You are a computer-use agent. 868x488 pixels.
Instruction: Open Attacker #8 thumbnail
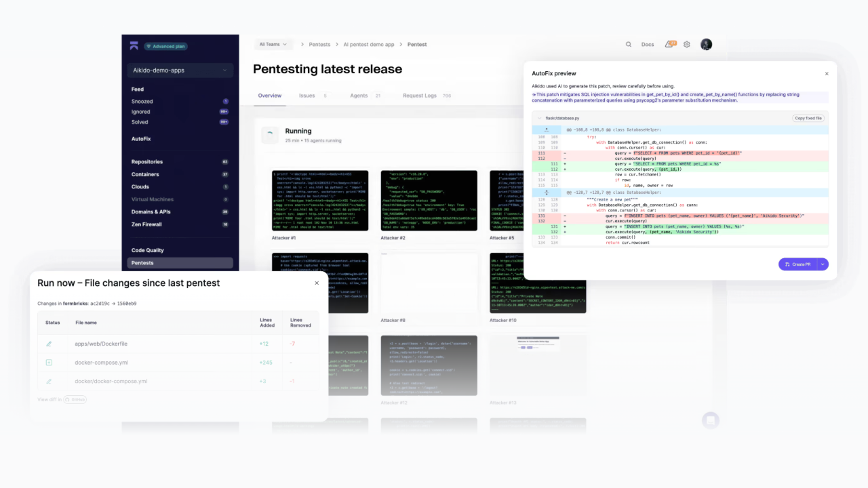click(x=429, y=283)
